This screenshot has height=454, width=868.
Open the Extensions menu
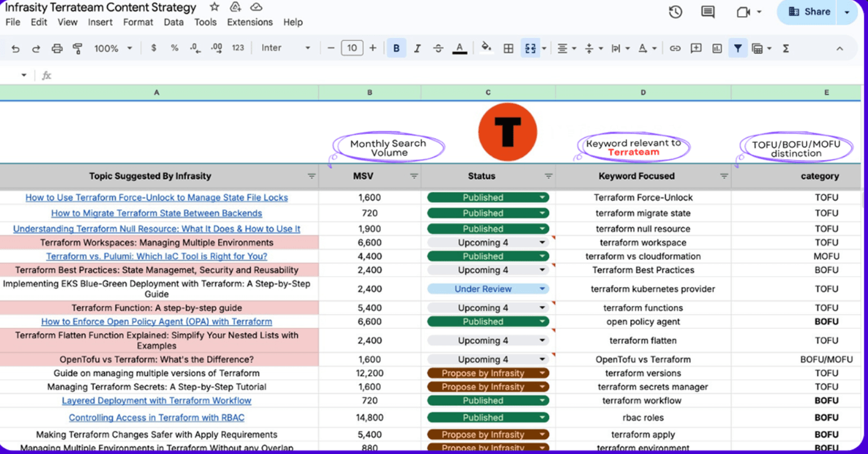point(250,22)
